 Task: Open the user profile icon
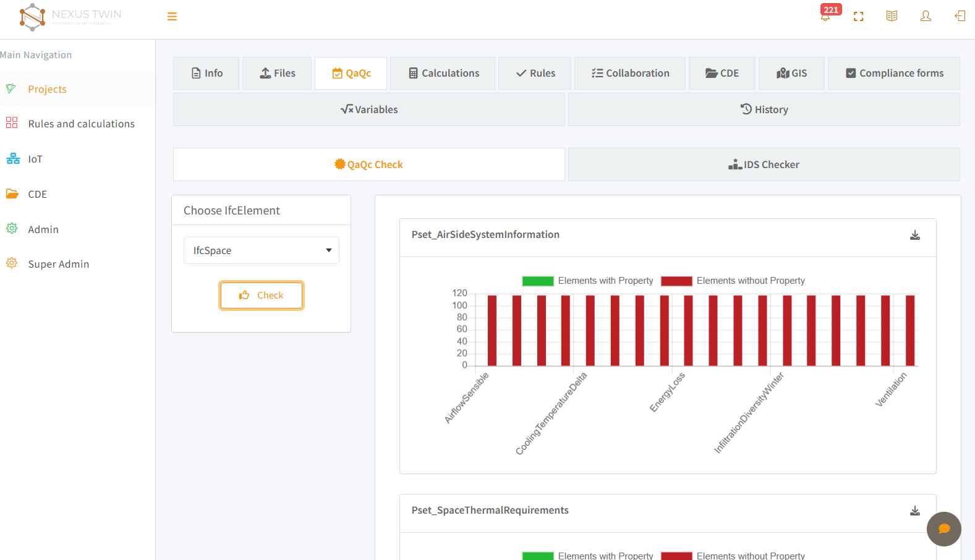926,16
